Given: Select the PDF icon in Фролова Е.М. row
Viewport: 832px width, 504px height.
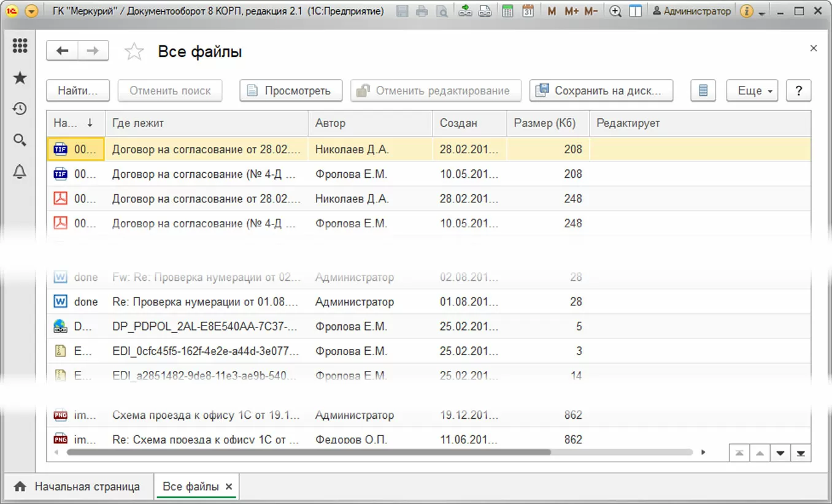Looking at the screenshot, I should pos(60,223).
